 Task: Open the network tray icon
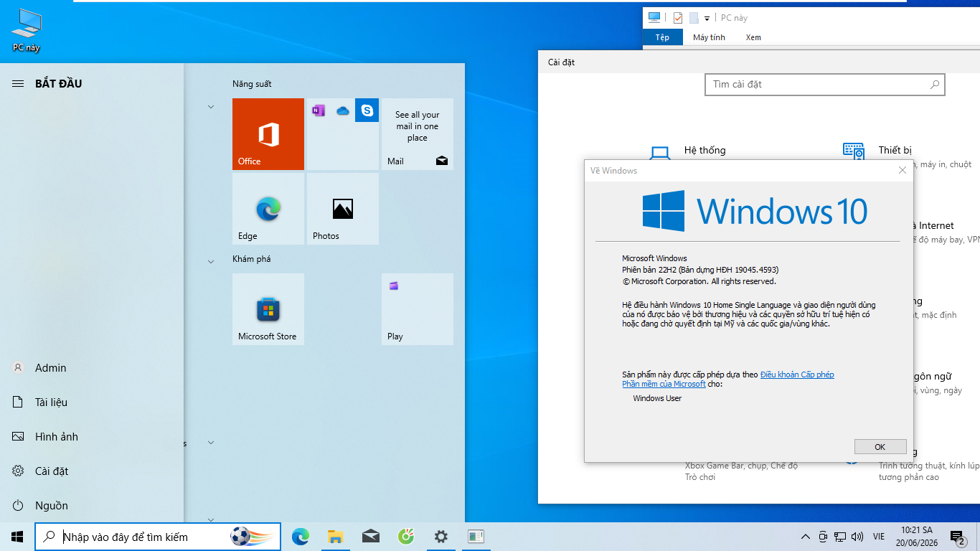pos(840,537)
